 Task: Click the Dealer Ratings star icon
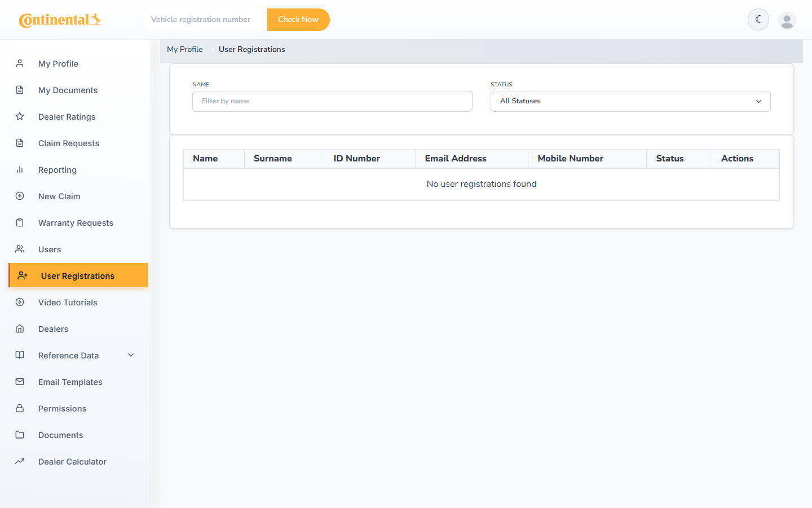tap(20, 116)
